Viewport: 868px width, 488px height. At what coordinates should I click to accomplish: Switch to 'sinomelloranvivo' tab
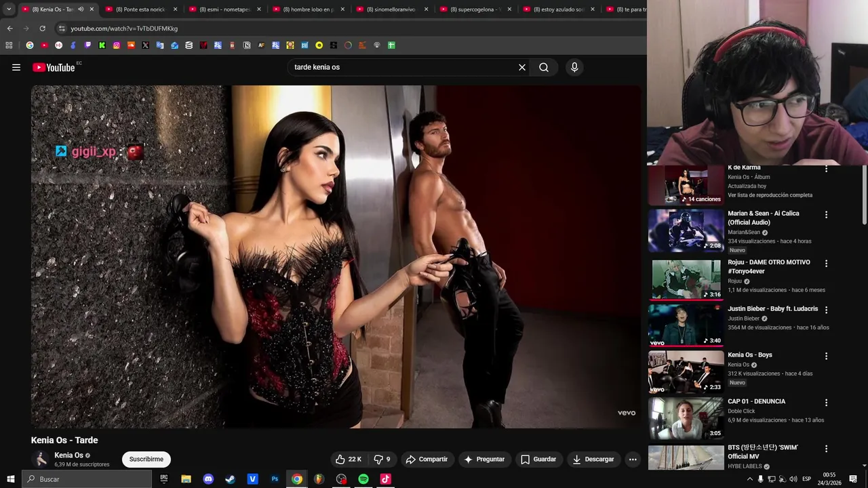pos(392,9)
